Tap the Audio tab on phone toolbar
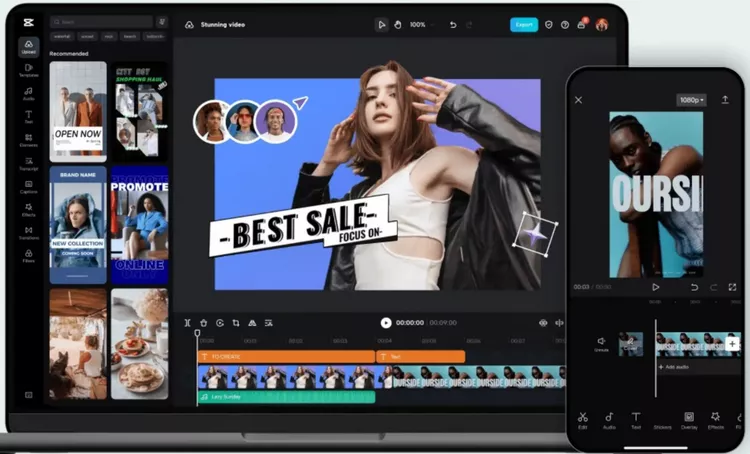Image resolution: width=750 pixels, height=454 pixels. coord(609,421)
